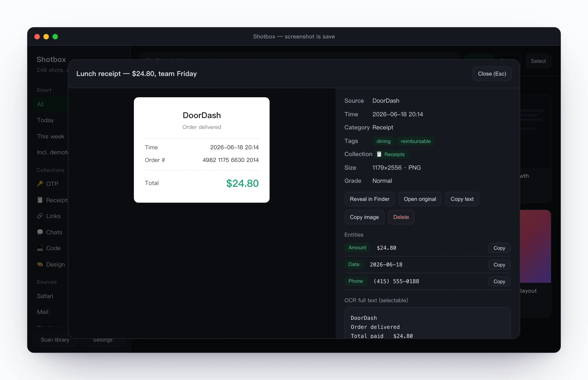588x380 pixels.
Task: Click the Date entity label
Action: 354,264
